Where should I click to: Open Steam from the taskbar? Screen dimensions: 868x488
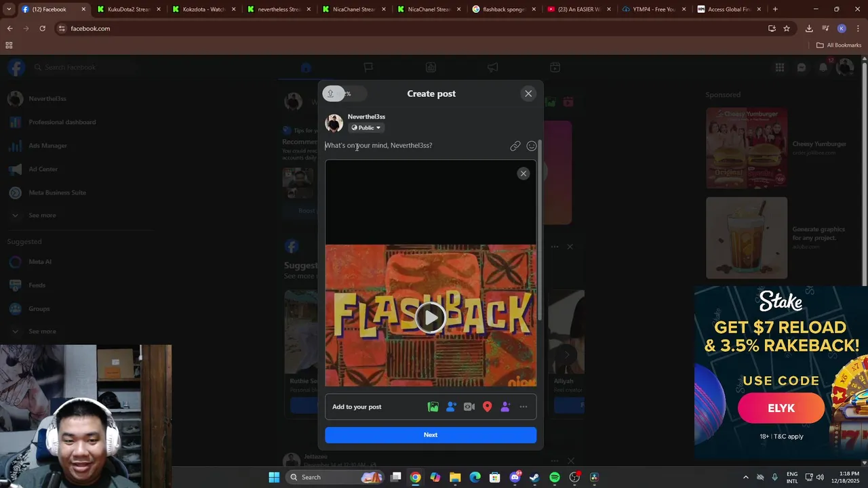(534, 477)
